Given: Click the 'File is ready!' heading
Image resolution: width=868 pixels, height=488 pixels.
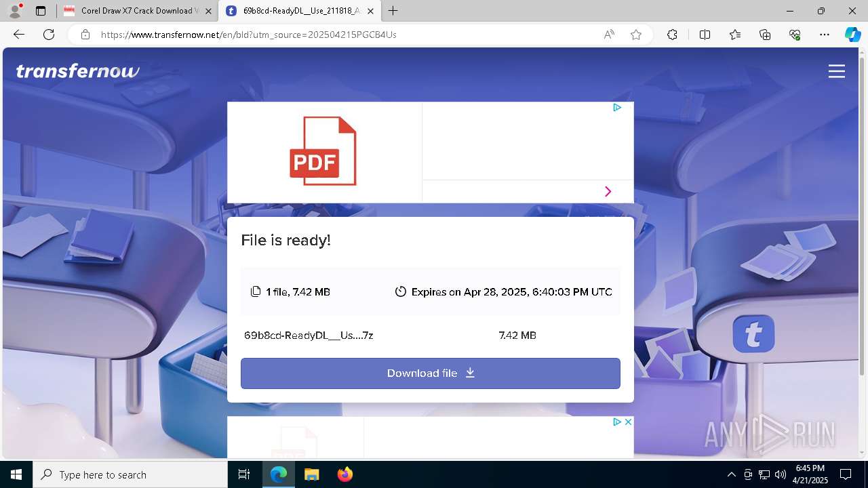Looking at the screenshot, I should (285, 240).
